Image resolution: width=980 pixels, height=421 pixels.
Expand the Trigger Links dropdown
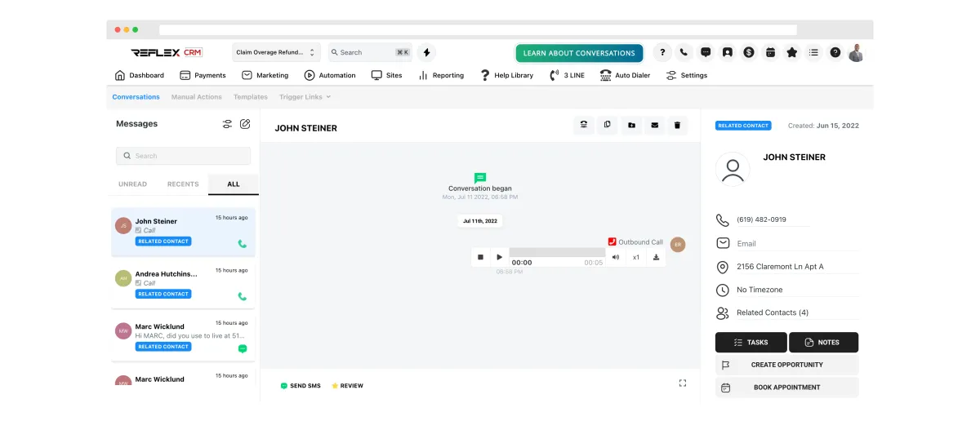click(x=305, y=97)
